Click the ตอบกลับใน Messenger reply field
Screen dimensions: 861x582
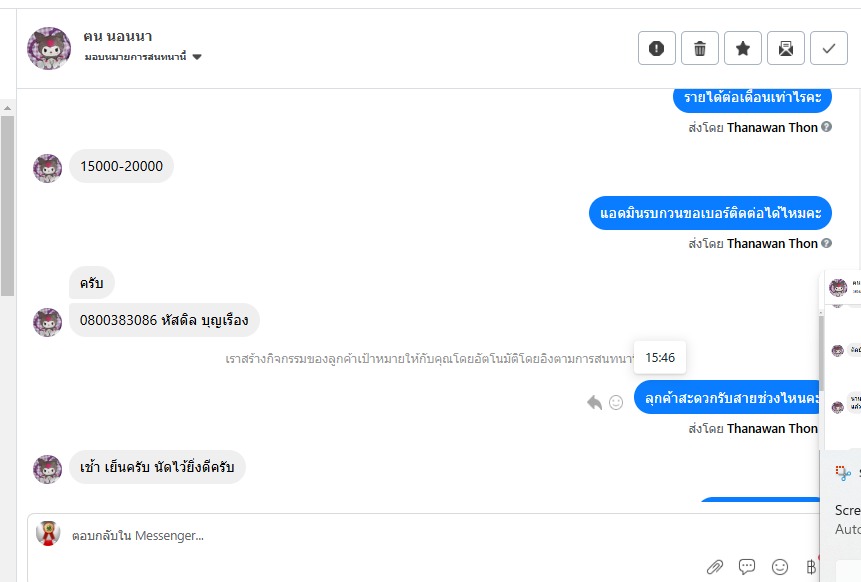click(423, 535)
